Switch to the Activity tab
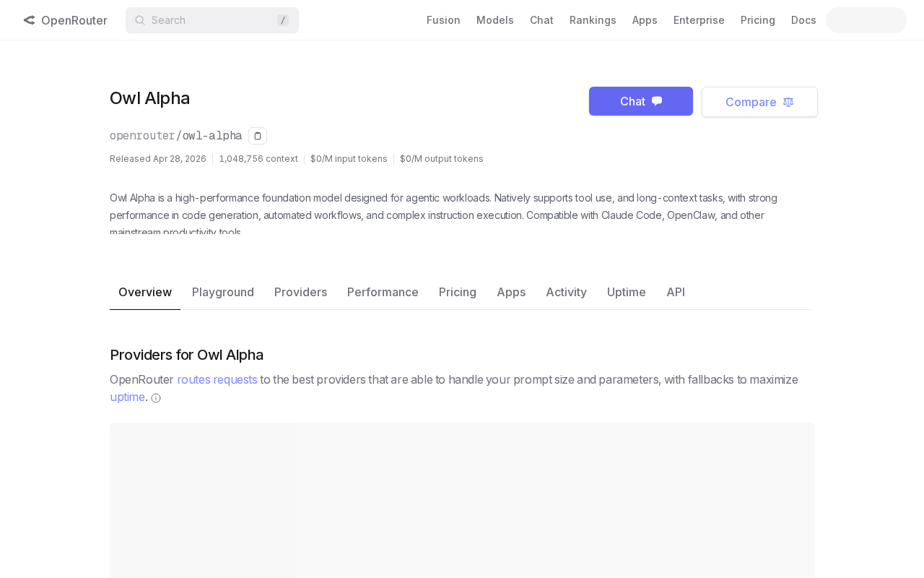The width and height of the screenshot is (924, 578). pyautogui.click(x=566, y=292)
